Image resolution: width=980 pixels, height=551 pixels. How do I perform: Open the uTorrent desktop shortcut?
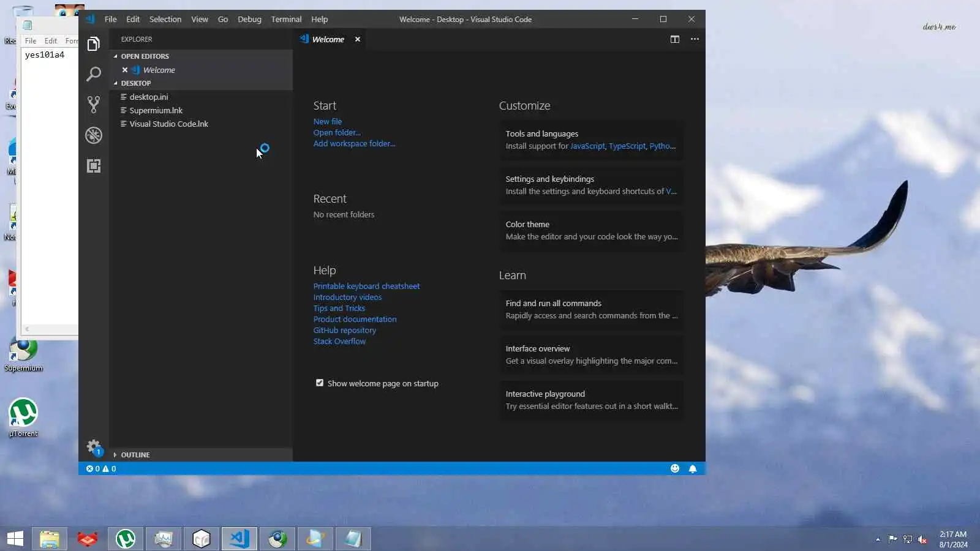(x=23, y=417)
